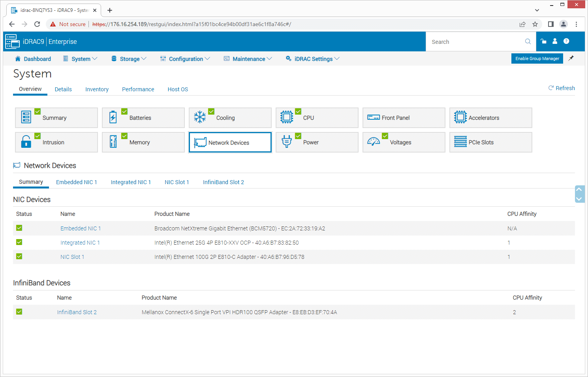Viewport: 588px width, 377px height.
Task: Click the PCIe Slots icon
Action: tap(460, 141)
